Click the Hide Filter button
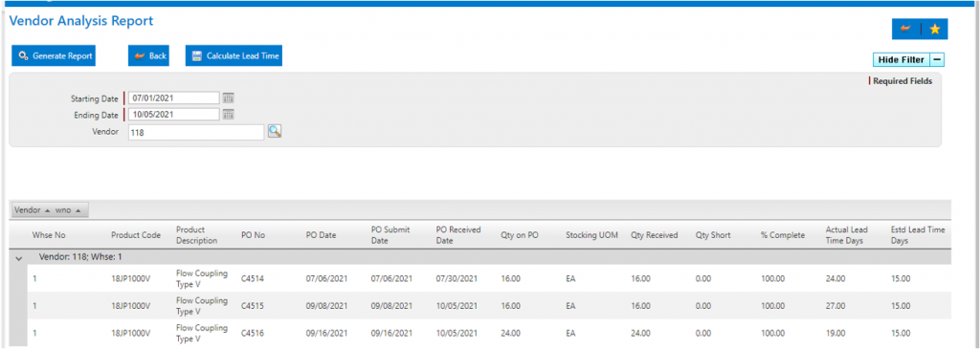980x349 pixels. coord(902,60)
